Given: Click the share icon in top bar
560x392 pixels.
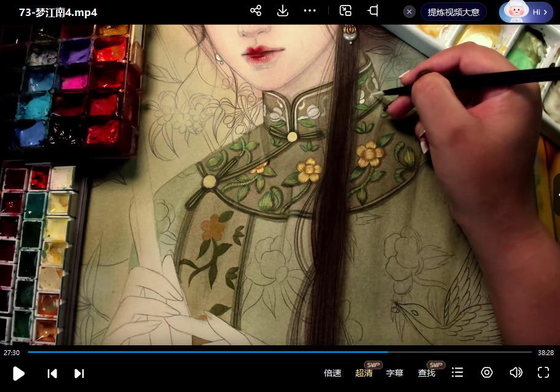Looking at the screenshot, I should click(256, 11).
